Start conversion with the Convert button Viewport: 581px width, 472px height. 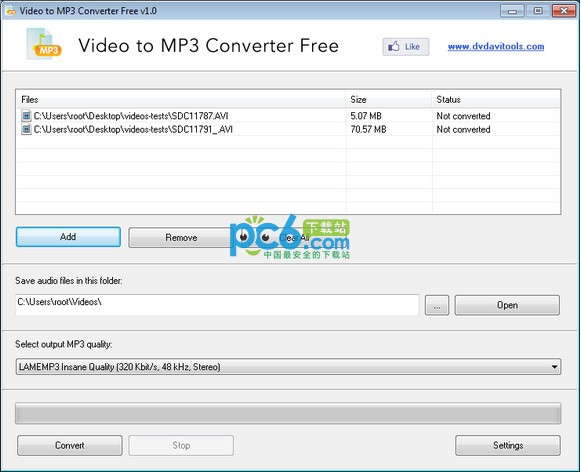coord(70,445)
